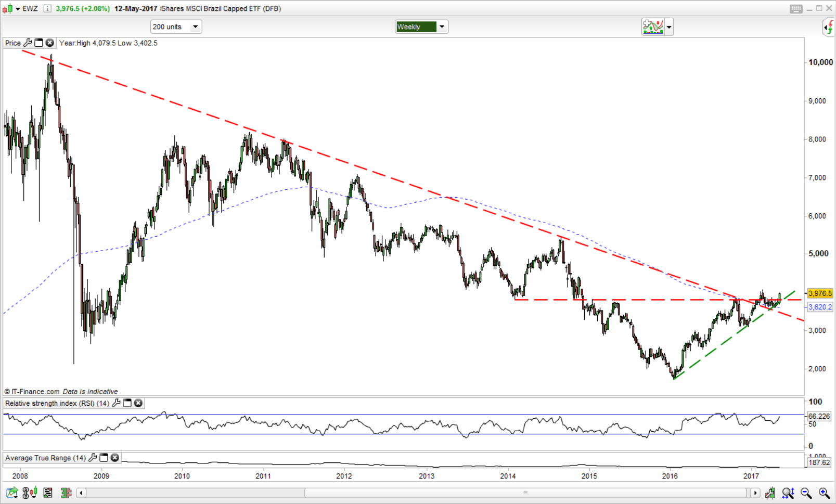The width and height of the screenshot is (836, 504).
Task: Open chart style menu beside EWZ
Action: pyautogui.click(x=18, y=9)
